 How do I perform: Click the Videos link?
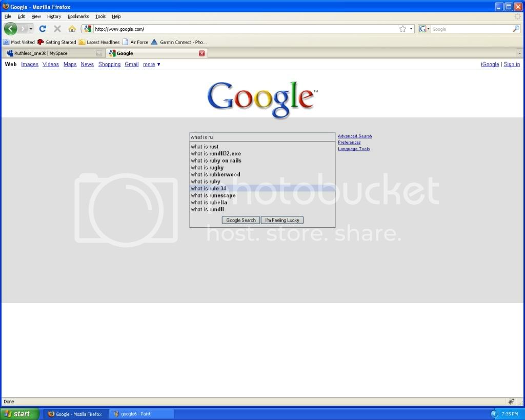click(x=51, y=64)
